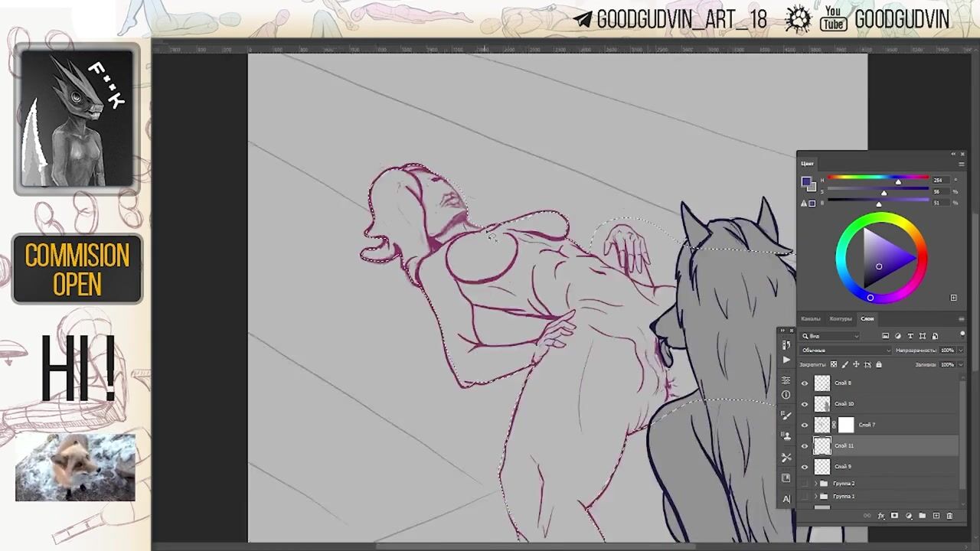Open the Actions play icon in side dock
This screenshot has width=980, height=551.
pyautogui.click(x=786, y=360)
